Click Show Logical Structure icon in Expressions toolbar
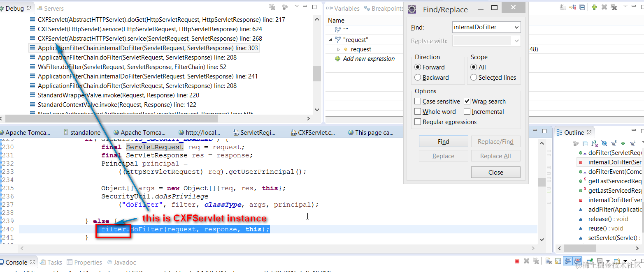644x272 pixels. pos(572,7)
